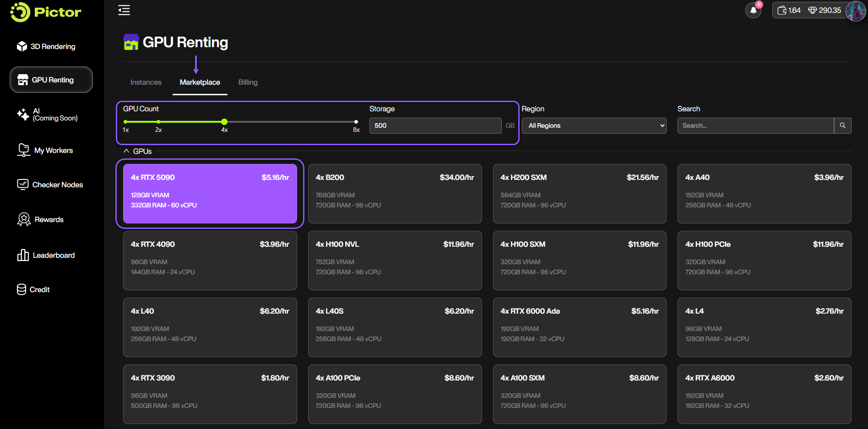Open the Credit page
This screenshot has height=429, width=868.
coord(39,290)
